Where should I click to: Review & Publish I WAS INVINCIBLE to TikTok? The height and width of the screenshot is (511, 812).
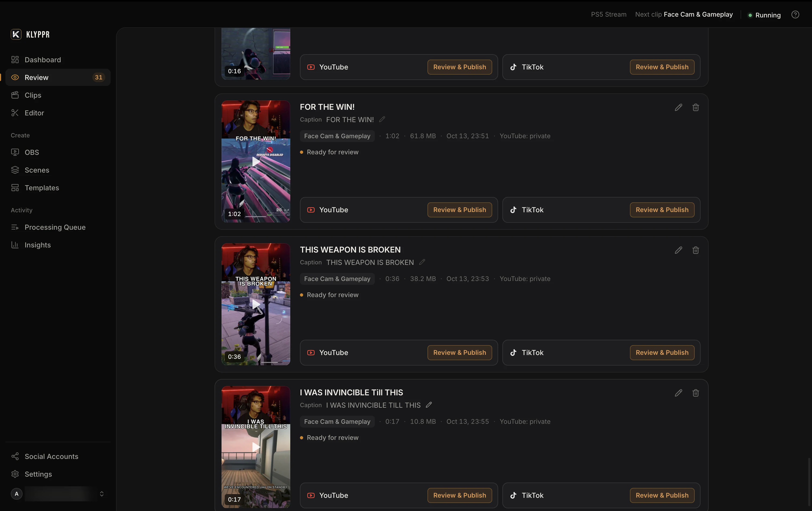pyautogui.click(x=662, y=495)
